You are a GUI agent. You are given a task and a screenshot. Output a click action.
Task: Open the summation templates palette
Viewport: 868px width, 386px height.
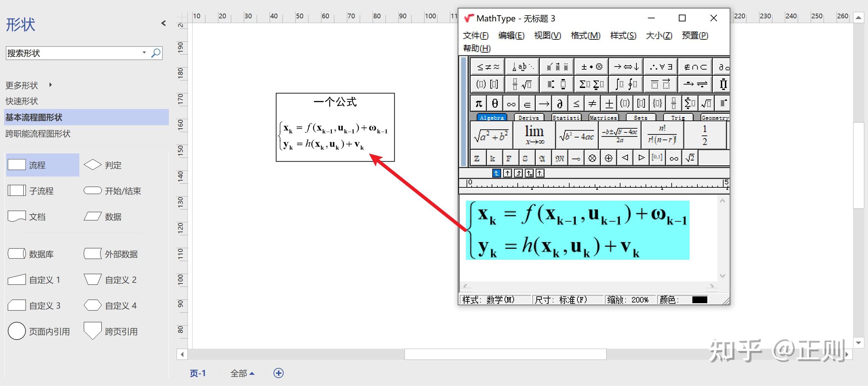(591, 84)
